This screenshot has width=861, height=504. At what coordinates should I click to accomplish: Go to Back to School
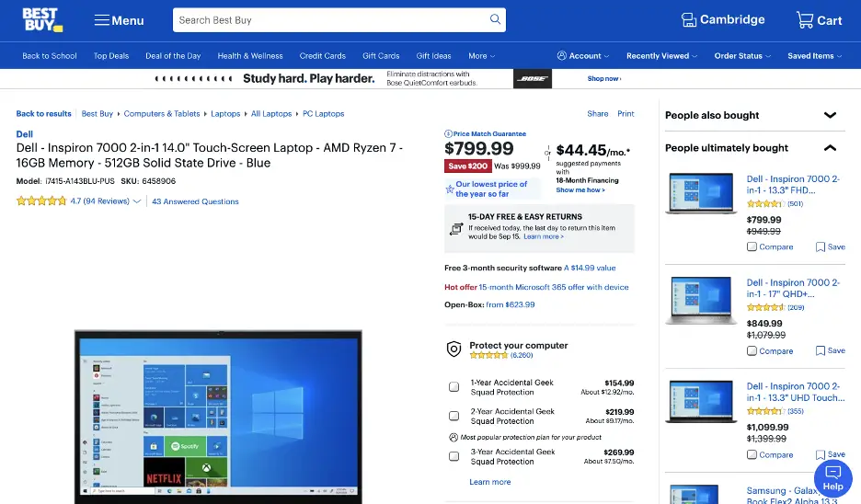pos(50,56)
